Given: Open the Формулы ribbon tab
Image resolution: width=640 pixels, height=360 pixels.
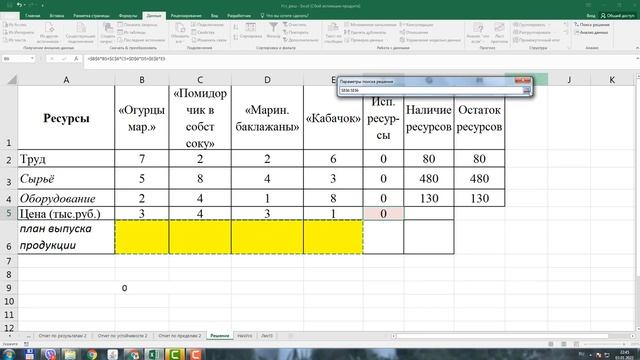Looking at the screenshot, I should click(128, 16).
